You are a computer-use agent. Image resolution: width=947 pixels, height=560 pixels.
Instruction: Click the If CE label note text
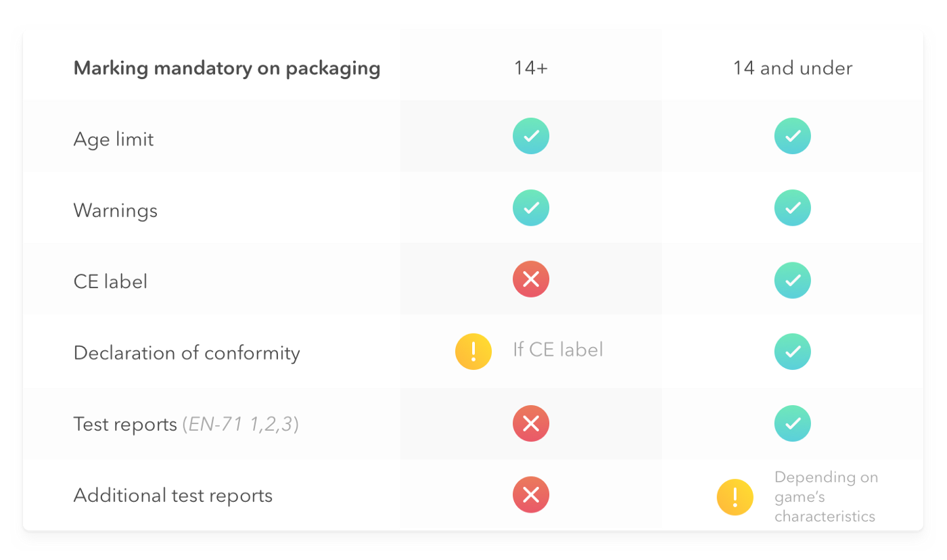[x=558, y=350]
